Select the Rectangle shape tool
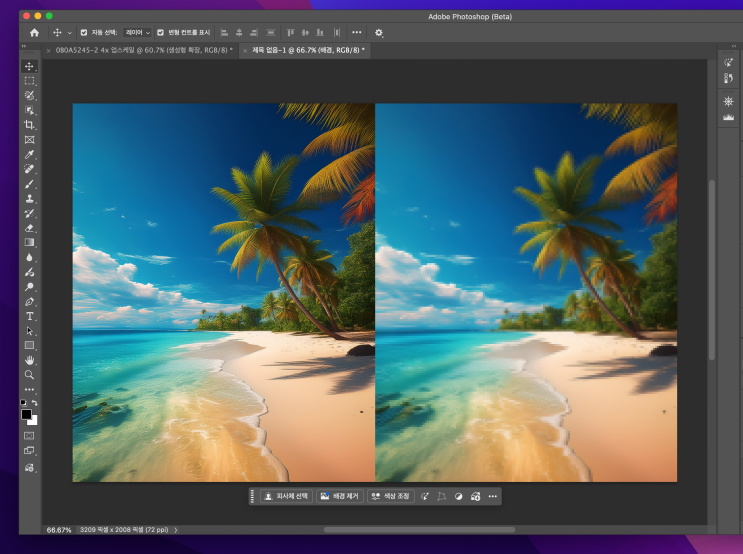Screen dimensions: 743x554 [29, 345]
